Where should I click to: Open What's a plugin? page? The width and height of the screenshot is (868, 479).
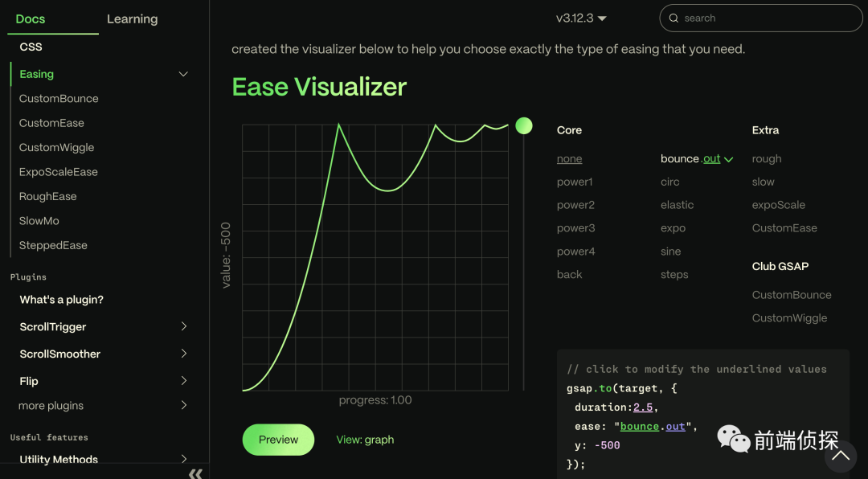[61, 300]
